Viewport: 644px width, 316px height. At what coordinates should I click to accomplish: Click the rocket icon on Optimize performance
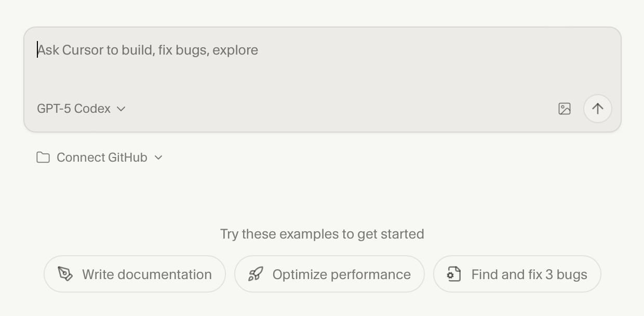click(256, 274)
